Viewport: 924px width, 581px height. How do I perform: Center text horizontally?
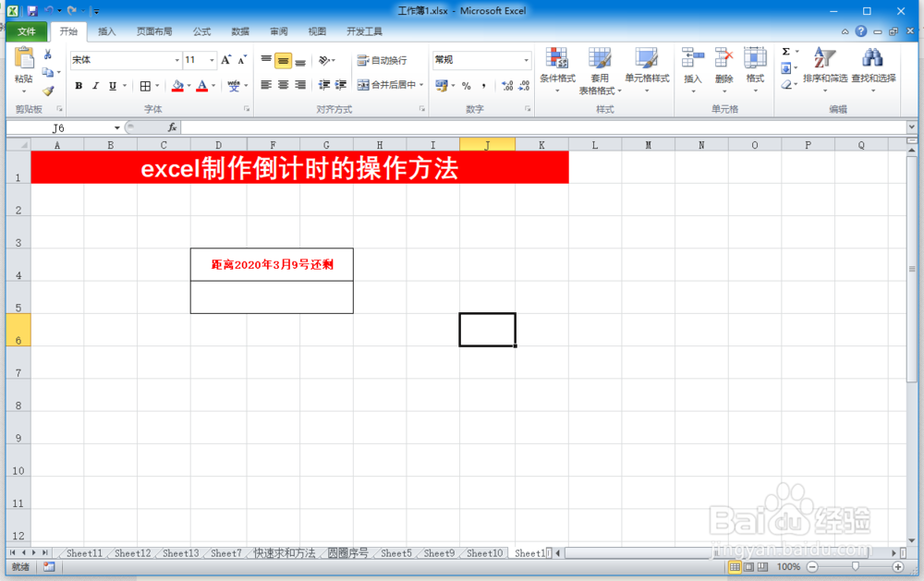[284, 85]
